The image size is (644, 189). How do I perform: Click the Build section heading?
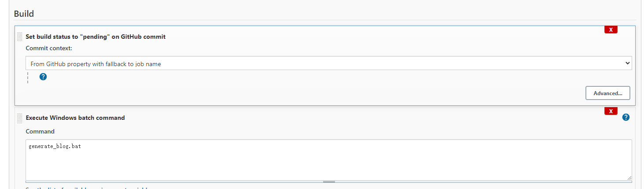[24, 14]
